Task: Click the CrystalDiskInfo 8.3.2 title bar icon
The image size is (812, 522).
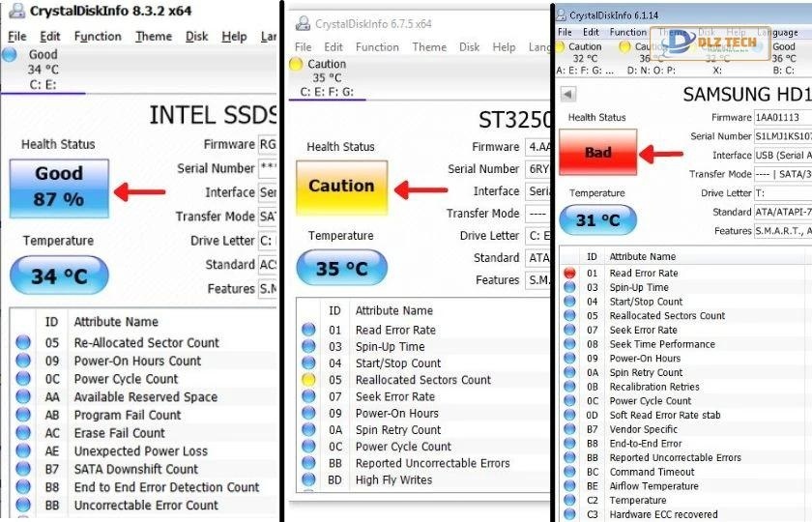Action: pyautogui.click(x=15, y=12)
